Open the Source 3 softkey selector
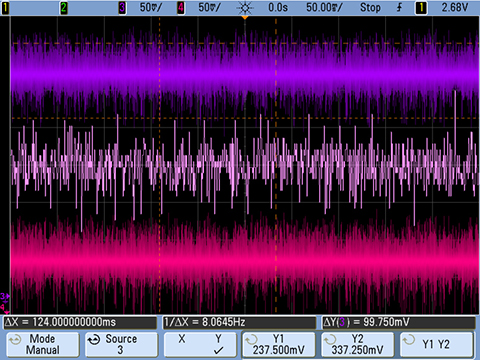 coord(121,345)
